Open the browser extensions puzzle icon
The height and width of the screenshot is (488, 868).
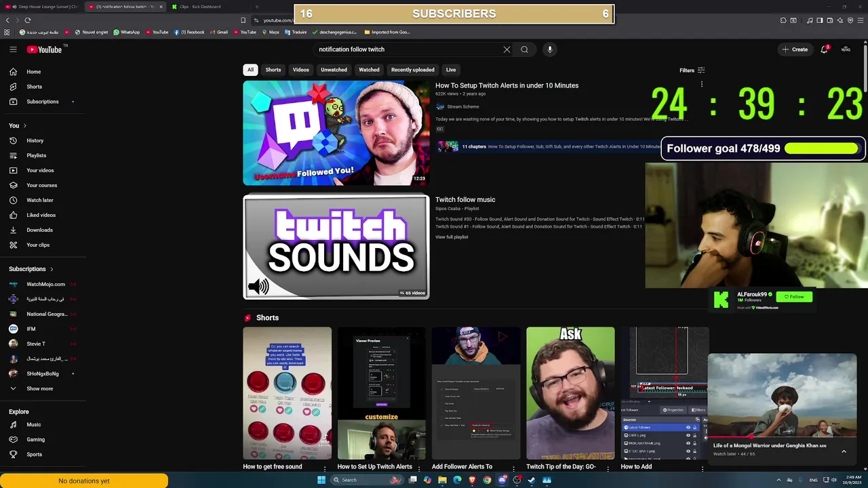(783, 20)
